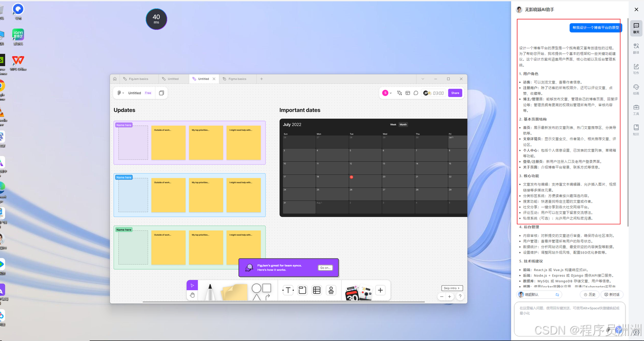Image resolution: width=644 pixels, height=341 pixels.
Task: Toggle the pages panel icon
Action: [162, 93]
